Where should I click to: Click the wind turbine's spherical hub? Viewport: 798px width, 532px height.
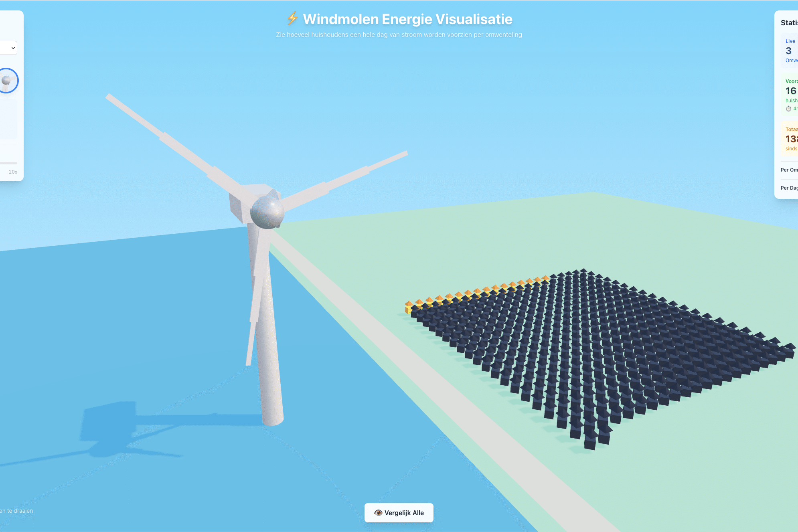click(x=267, y=212)
